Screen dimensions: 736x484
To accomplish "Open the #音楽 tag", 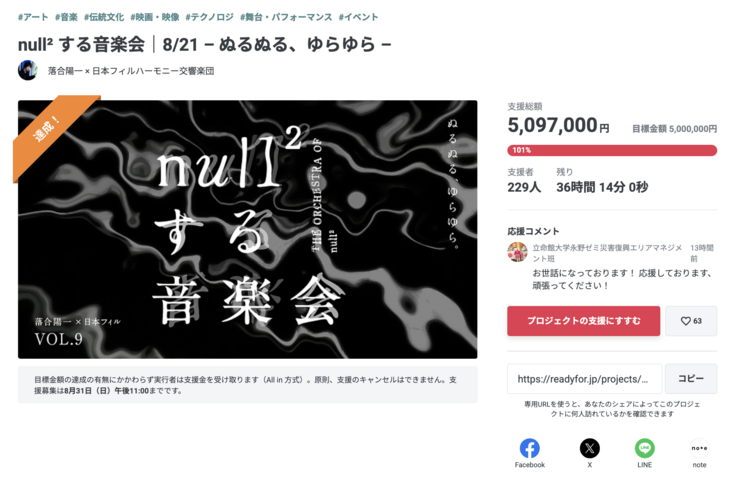I will point(66,17).
